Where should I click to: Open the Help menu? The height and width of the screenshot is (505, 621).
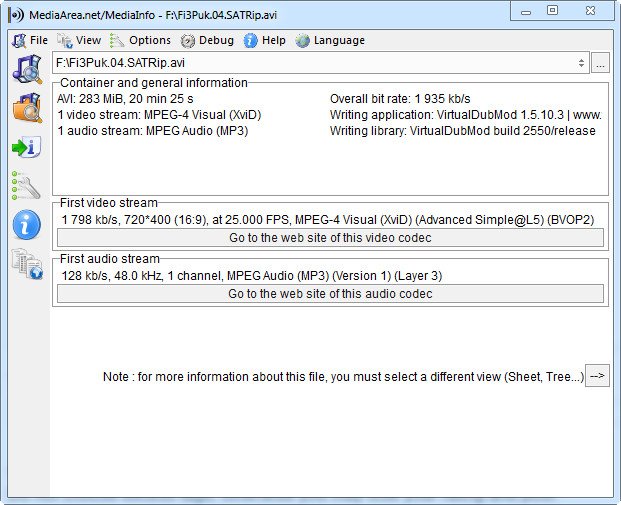(264, 41)
